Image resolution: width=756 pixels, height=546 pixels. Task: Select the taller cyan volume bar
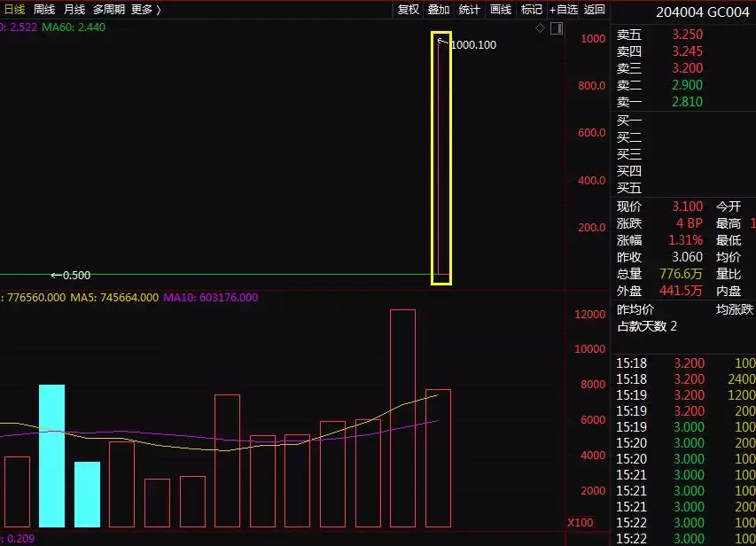pyautogui.click(x=51, y=456)
